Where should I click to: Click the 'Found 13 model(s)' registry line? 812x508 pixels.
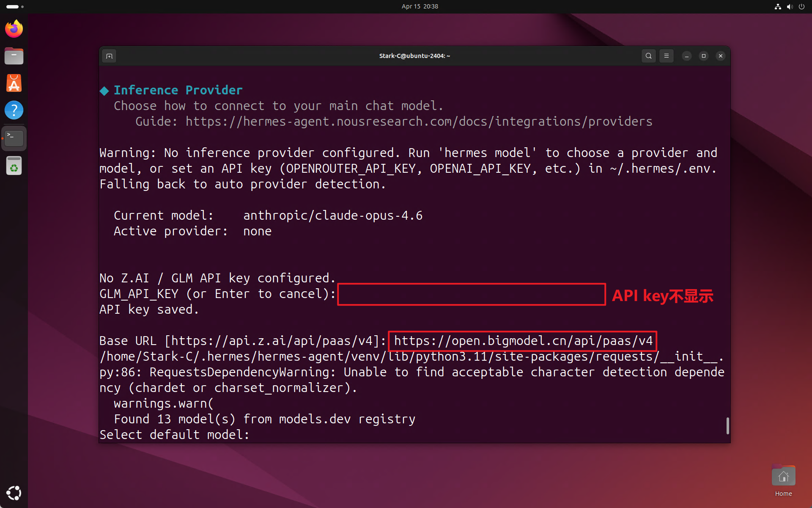(x=265, y=419)
